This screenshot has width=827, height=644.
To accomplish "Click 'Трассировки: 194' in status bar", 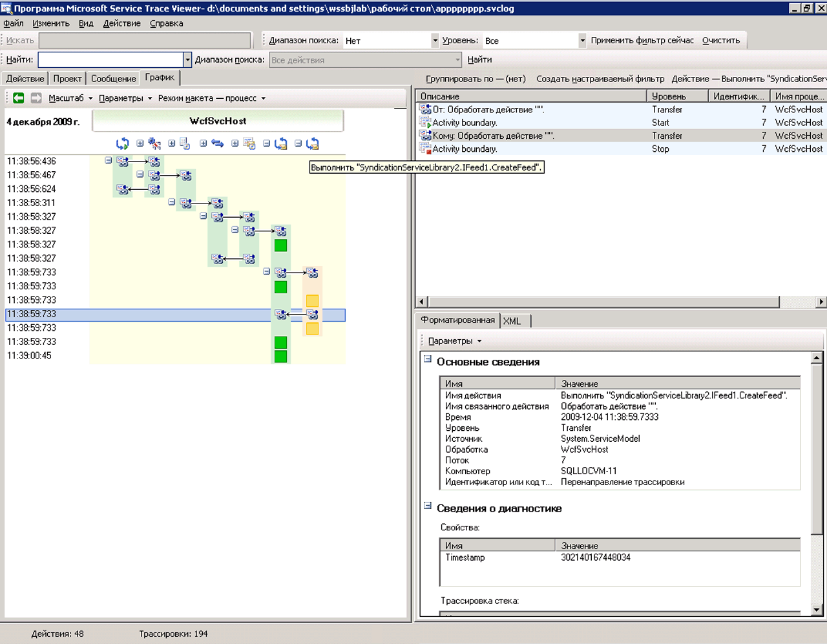I will 173,634.
